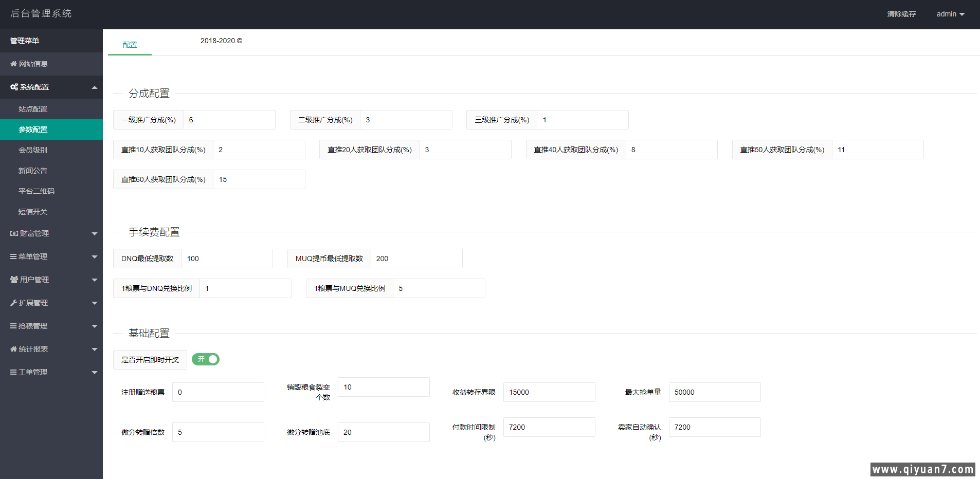This screenshot has height=479, width=980.
Task: Click the 统计报表 home icon
Action: (13, 349)
